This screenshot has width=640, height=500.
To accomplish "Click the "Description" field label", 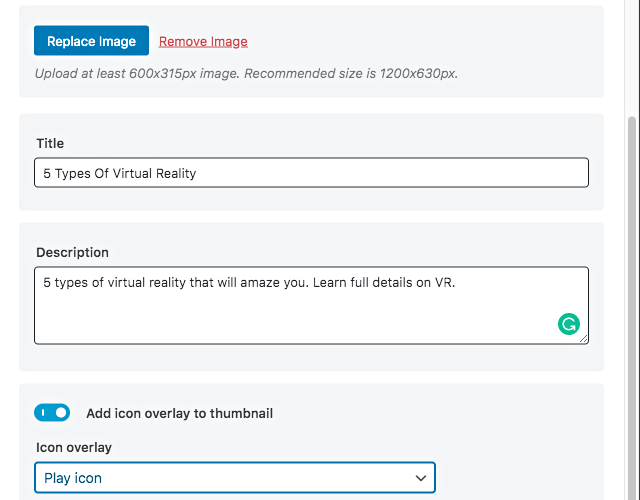I will point(72,252).
